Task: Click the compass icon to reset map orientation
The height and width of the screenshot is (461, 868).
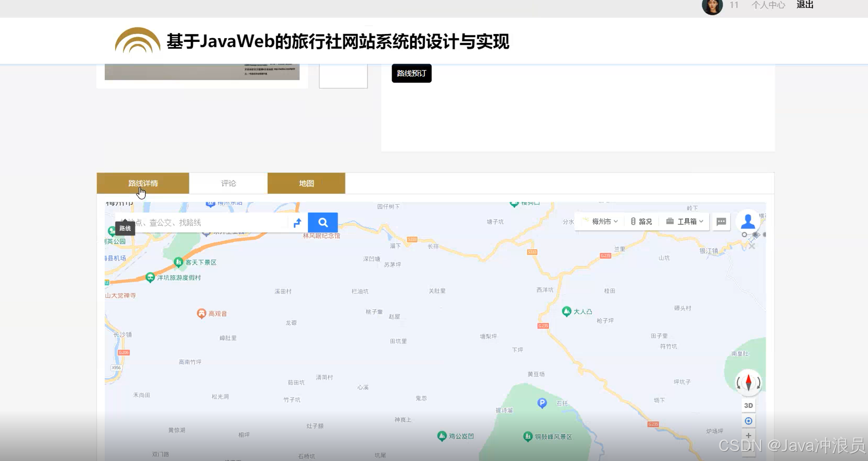Action: 748,382
